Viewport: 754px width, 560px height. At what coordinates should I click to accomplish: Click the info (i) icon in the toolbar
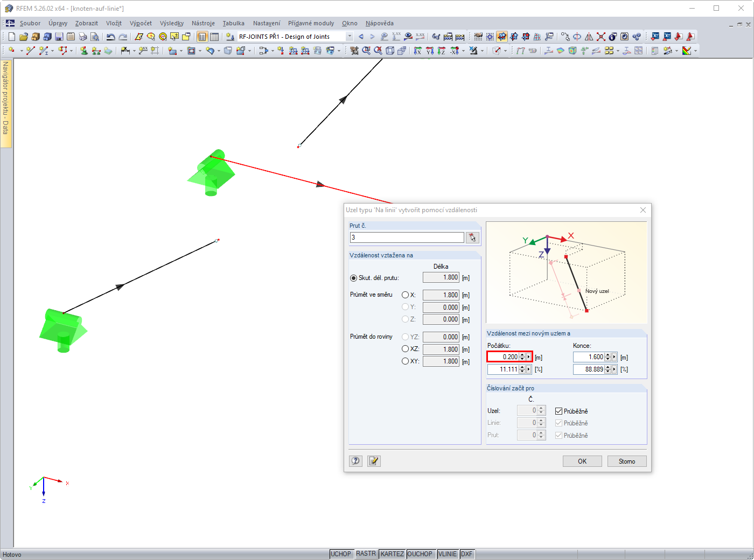click(613, 37)
